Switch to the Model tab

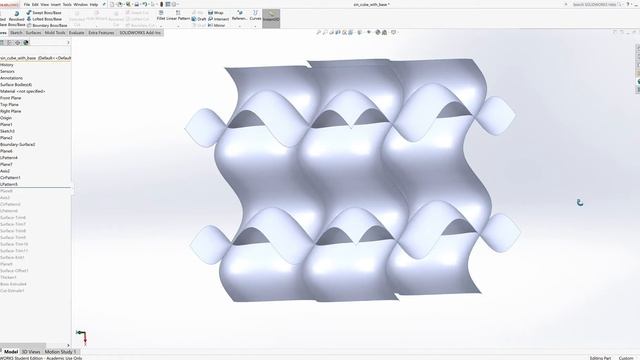point(11,351)
